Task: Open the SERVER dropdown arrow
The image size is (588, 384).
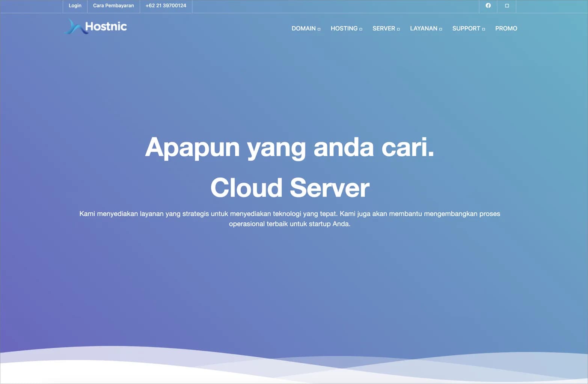Action: (x=399, y=28)
